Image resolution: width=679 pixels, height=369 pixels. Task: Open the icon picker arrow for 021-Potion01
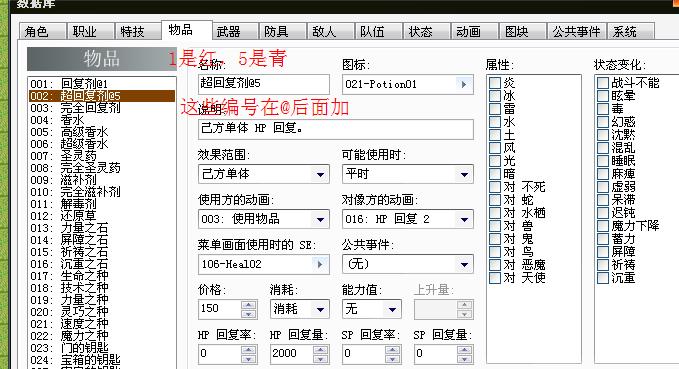[x=464, y=84]
